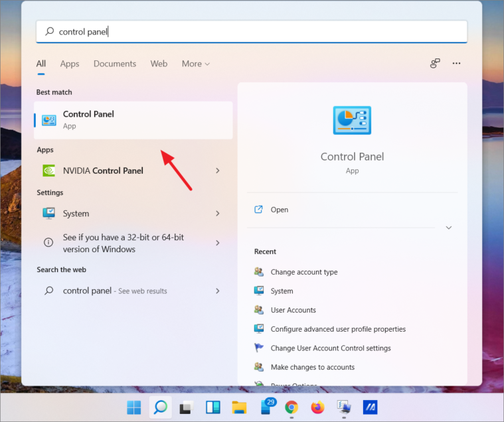Open Configure advanced user profile properties

coord(338,329)
